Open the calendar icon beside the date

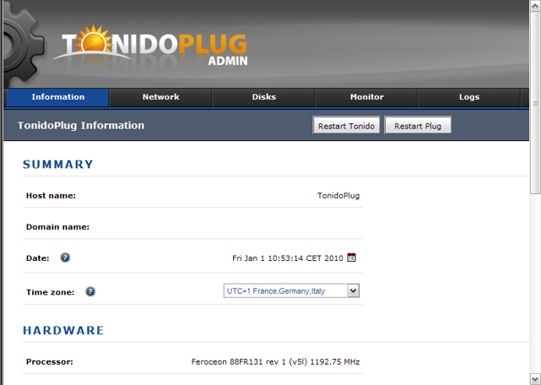pos(351,257)
